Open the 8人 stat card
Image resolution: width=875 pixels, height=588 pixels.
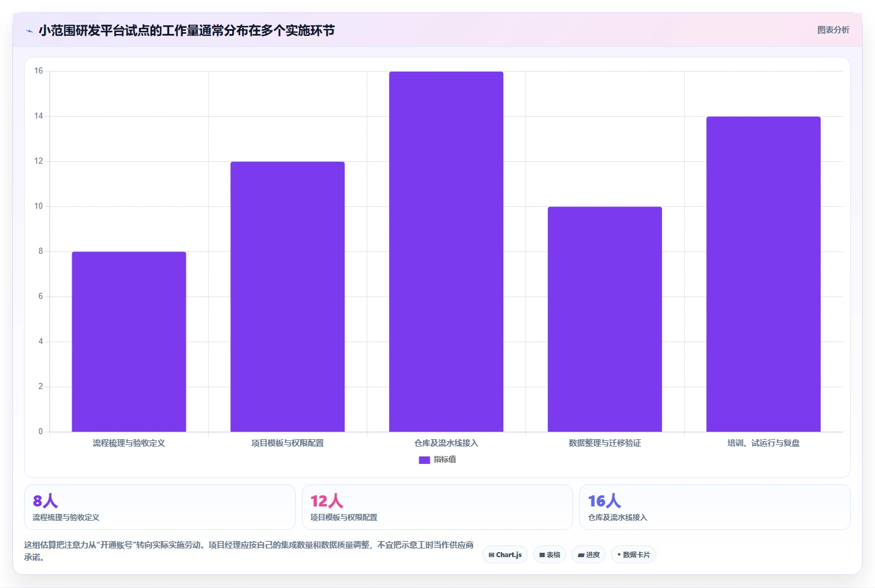[x=160, y=507]
